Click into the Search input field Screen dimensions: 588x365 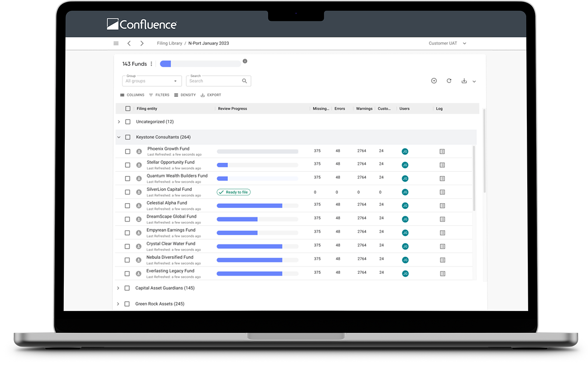[215, 81]
